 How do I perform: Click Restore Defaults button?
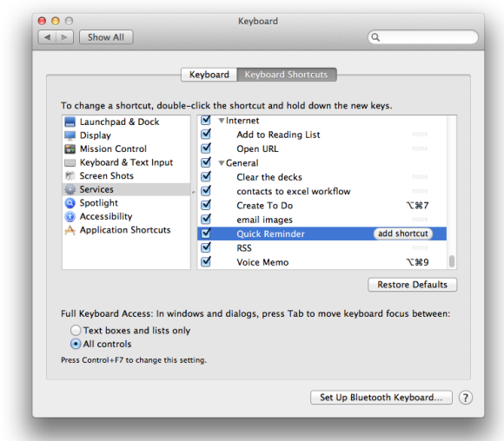pos(412,285)
